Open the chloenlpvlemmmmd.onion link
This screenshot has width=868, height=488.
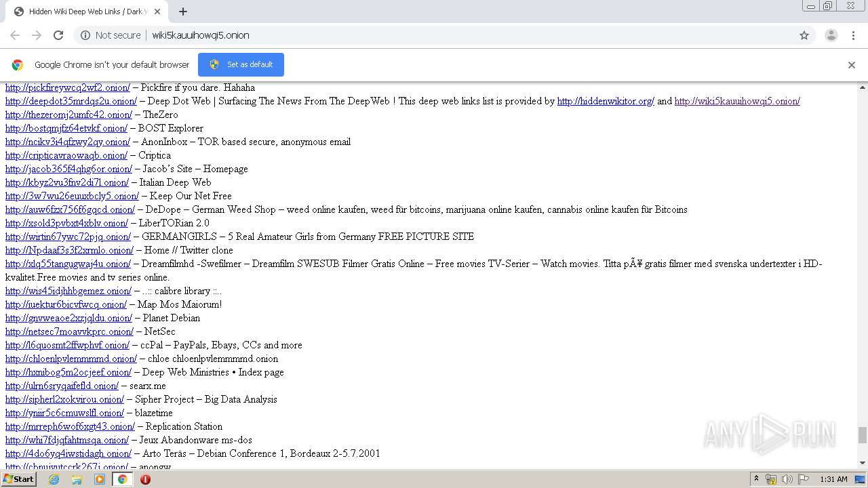(x=71, y=359)
